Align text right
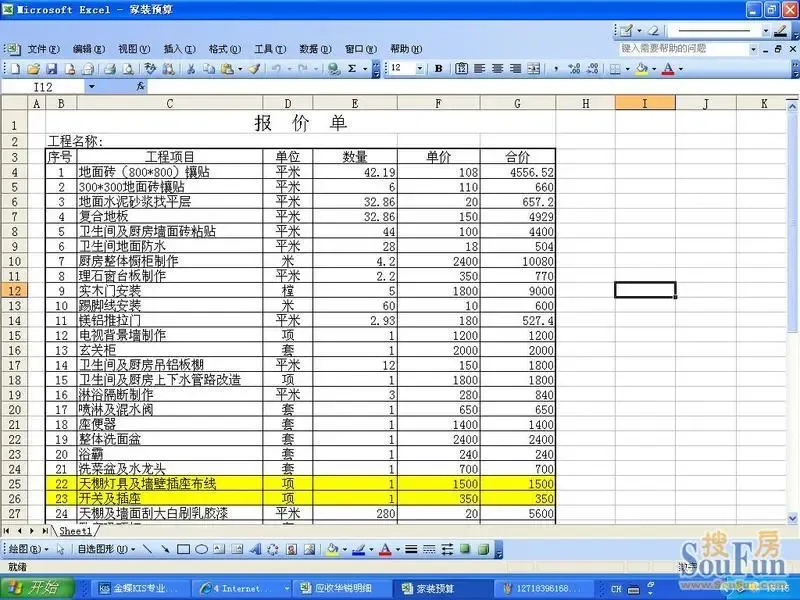800x600 pixels. 516,68
